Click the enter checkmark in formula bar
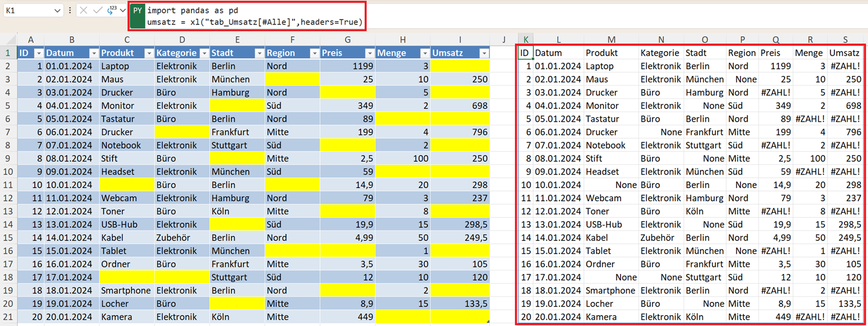868x326 pixels. [98, 10]
